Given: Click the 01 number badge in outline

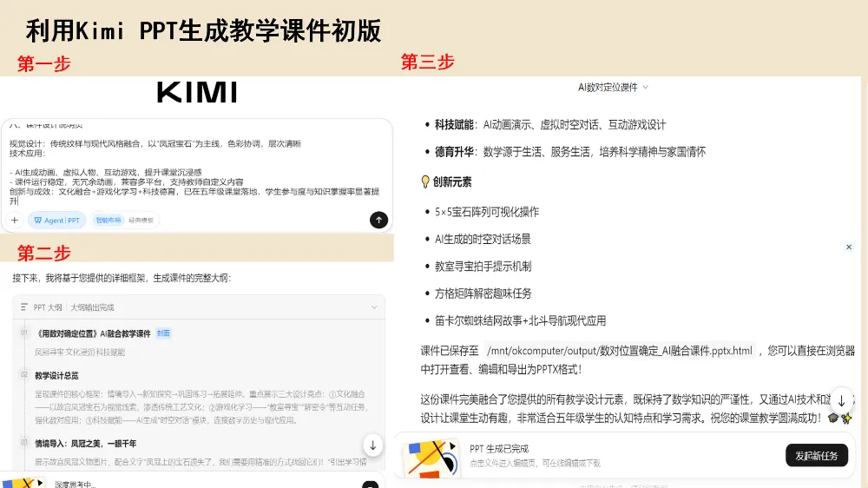Looking at the screenshot, I should click(x=23, y=333).
